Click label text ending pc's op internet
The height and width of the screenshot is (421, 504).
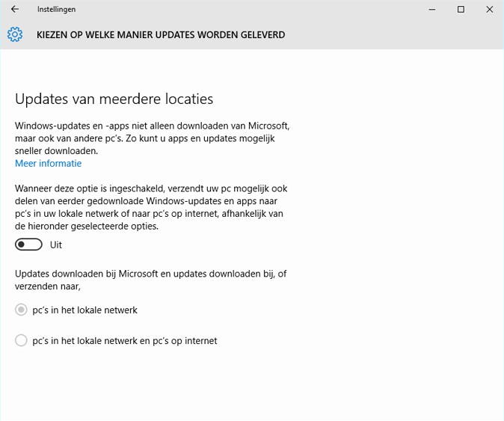pos(125,340)
